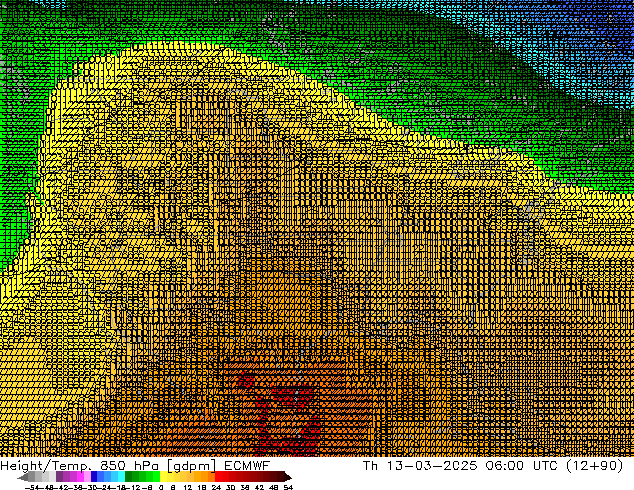Click the left gray arrow end of color scale
Screen dimensions: 634x490
click(23, 477)
